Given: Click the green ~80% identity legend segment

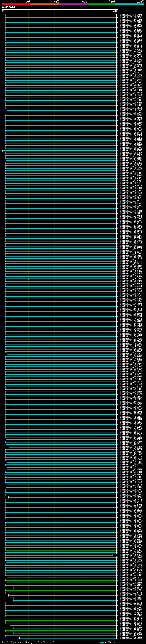Looking at the screenshot, I should (x=101, y=4).
